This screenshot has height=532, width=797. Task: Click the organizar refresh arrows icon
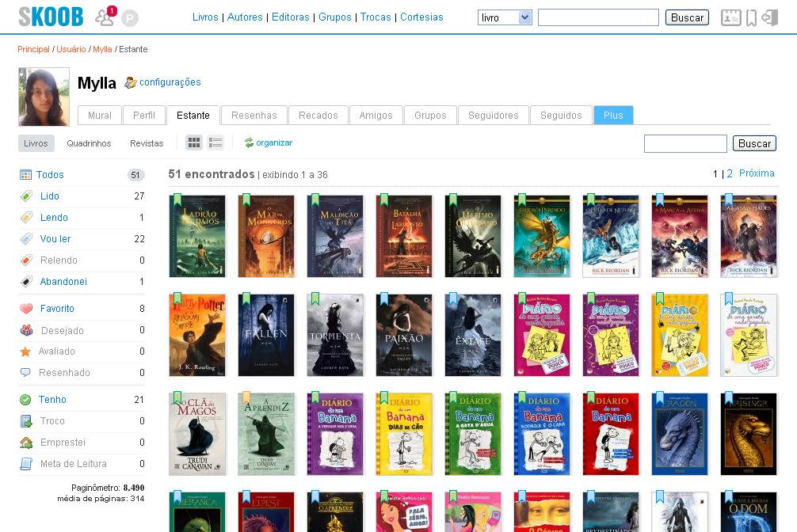[x=249, y=142]
